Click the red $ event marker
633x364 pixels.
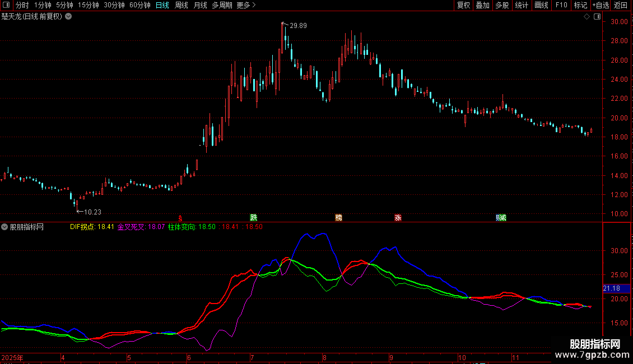[180, 218]
